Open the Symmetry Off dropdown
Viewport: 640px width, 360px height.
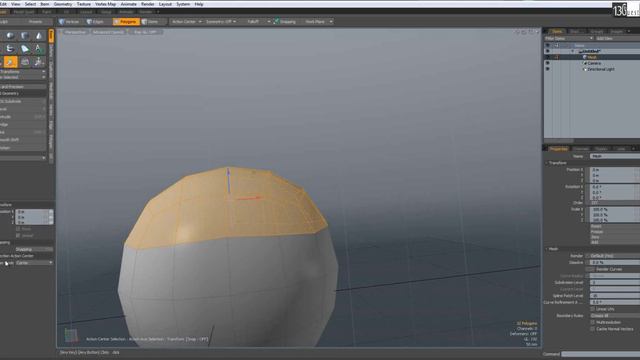click(220, 21)
